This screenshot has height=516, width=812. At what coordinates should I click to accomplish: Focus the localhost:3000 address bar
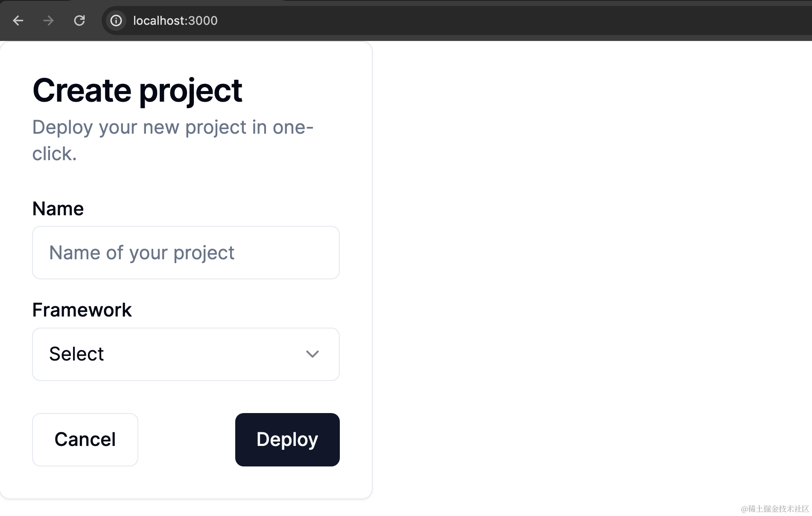457,21
